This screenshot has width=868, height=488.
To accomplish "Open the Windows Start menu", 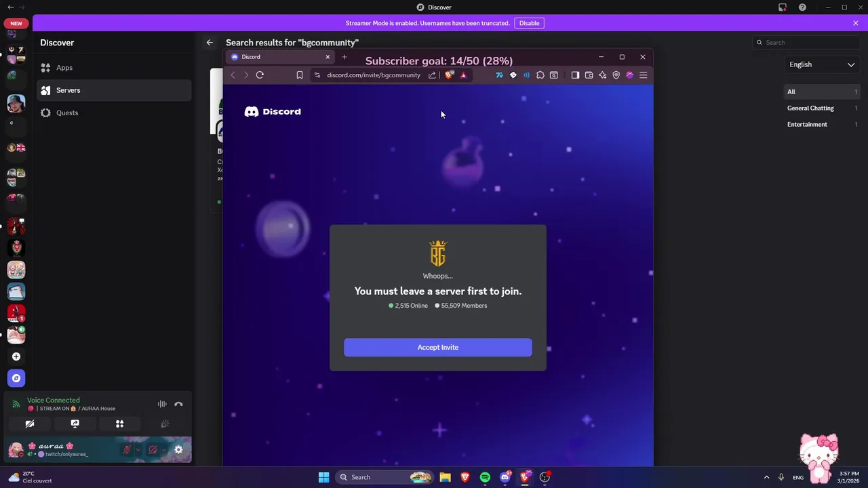I will click(x=324, y=477).
